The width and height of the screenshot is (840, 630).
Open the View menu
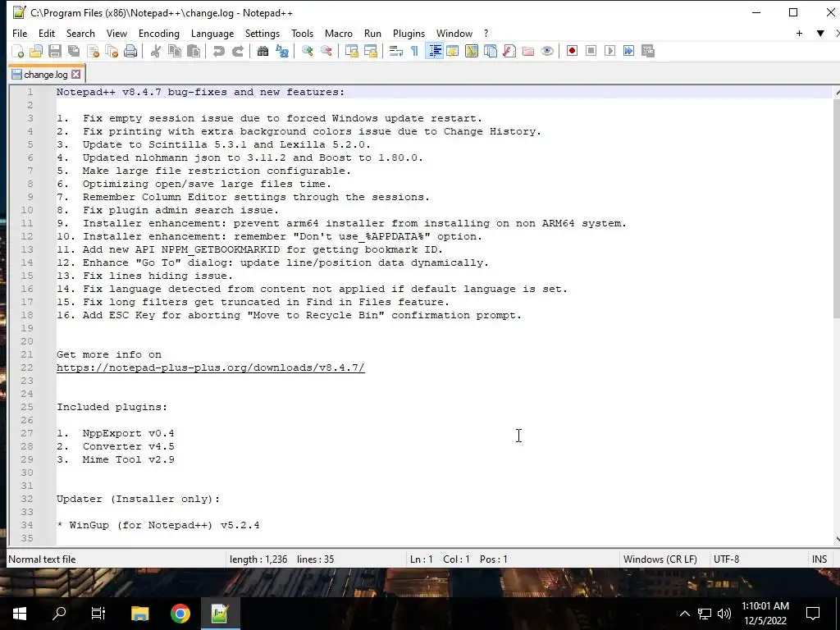[x=116, y=33]
